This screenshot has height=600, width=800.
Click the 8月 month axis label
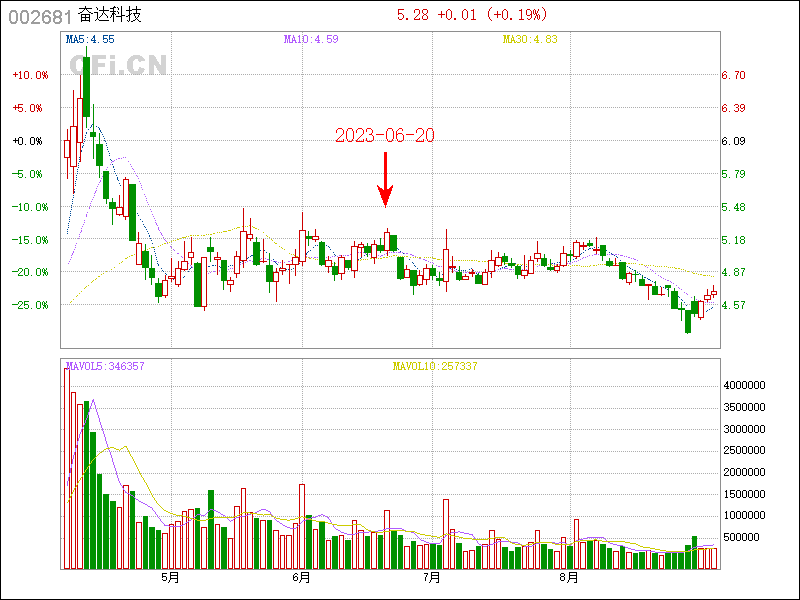pyautogui.click(x=567, y=577)
